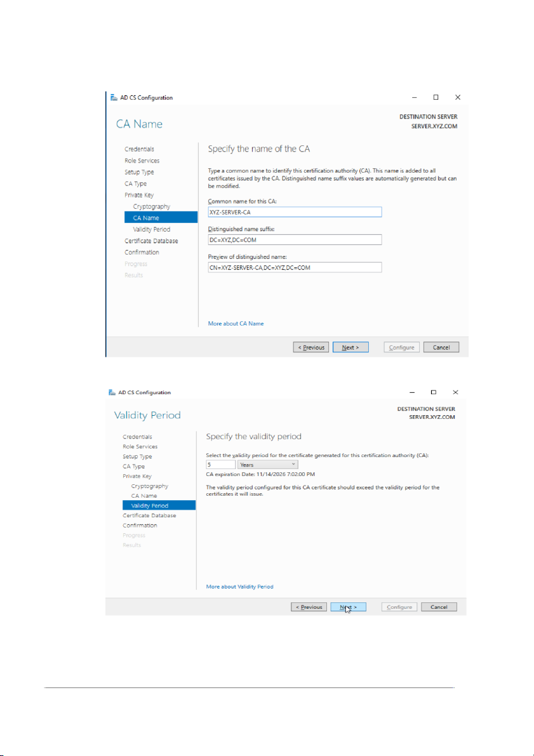Click AD CS Configuration icon in CA Name window
Screen dimensions: 534x756
[114, 97]
